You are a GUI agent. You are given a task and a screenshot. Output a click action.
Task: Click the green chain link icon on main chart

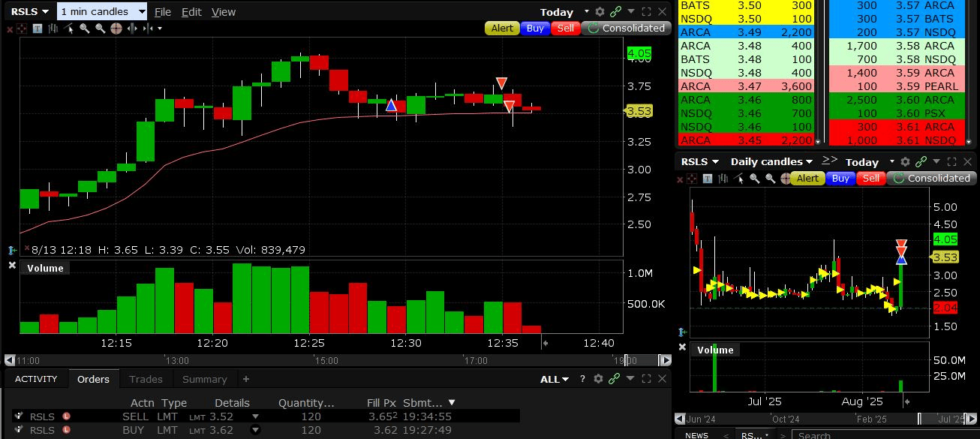[x=615, y=11]
